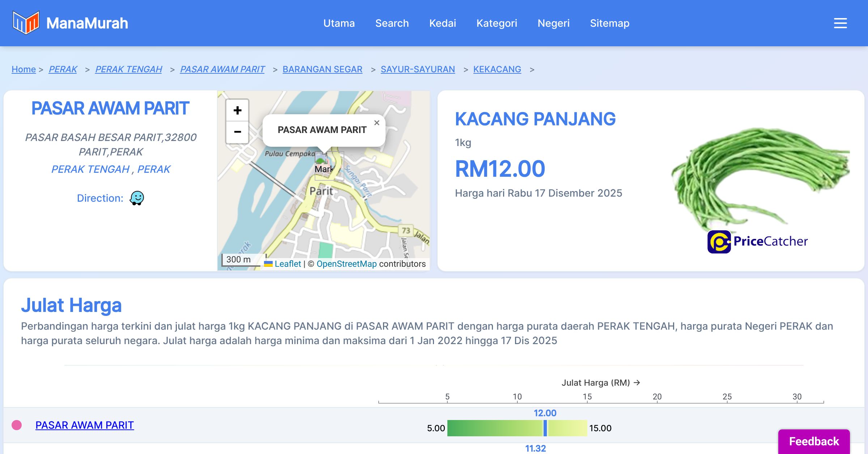This screenshot has width=868, height=454.
Task: Open Waze direction icon
Action: (137, 198)
